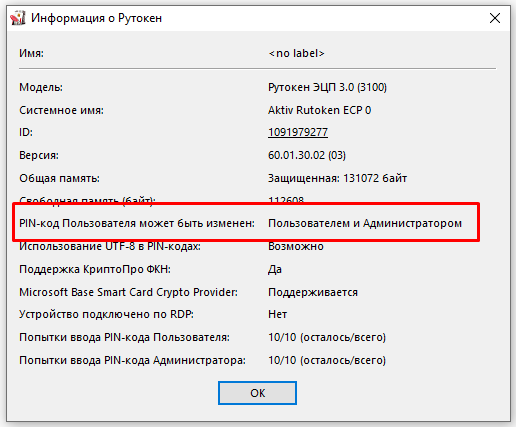Image resolution: width=516 pixels, height=427 pixels.
Task: Click the OK button
Action: coord(257,393)
